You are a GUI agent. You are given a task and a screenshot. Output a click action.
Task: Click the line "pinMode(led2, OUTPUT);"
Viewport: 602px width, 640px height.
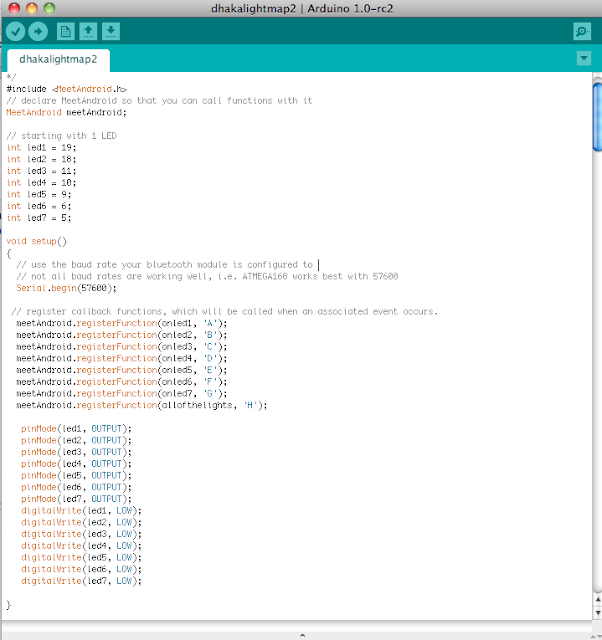click(x=77, y=440)
